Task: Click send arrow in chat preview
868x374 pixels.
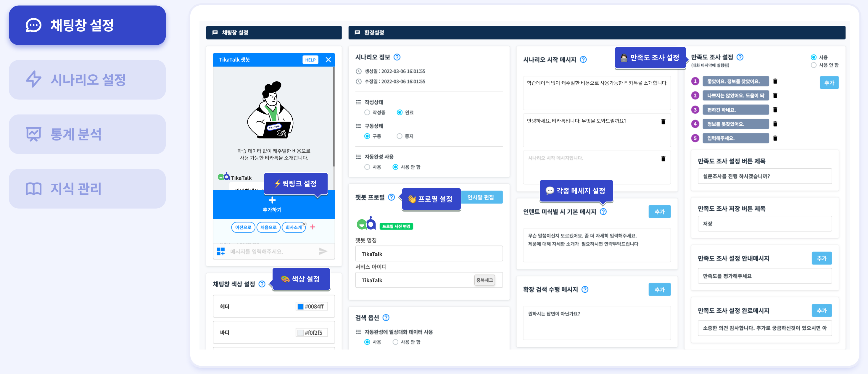Action: (323, 251)
